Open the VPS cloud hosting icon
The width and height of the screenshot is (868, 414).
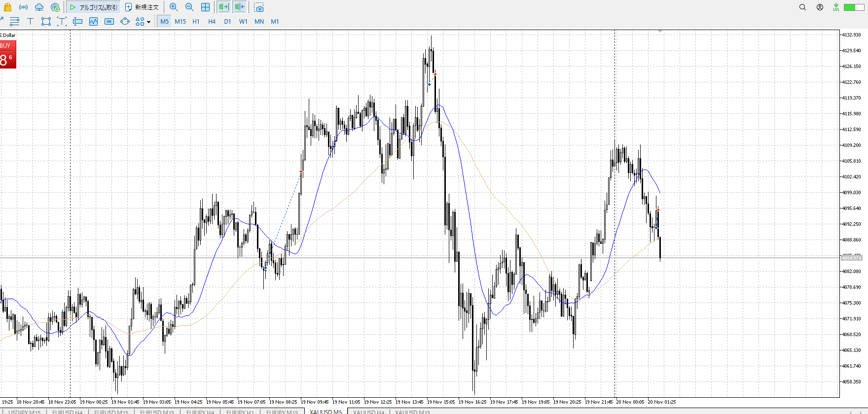click(x=39, y=7)
